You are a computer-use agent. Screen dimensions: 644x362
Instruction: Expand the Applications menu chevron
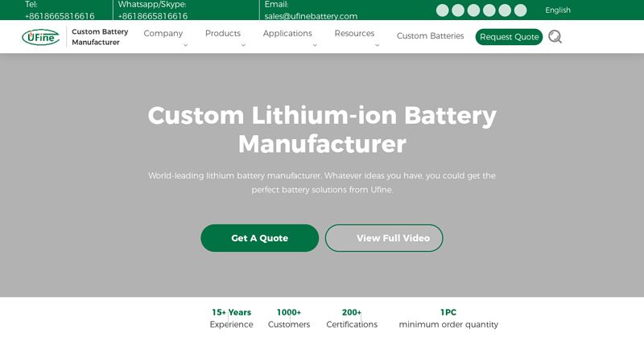tap(315, 45)
